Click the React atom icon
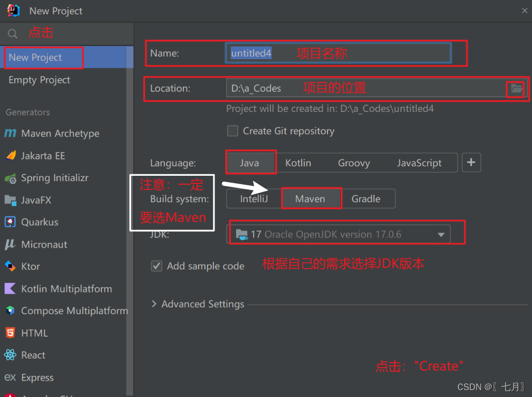The image size is (532, 397). click(10, 355)
